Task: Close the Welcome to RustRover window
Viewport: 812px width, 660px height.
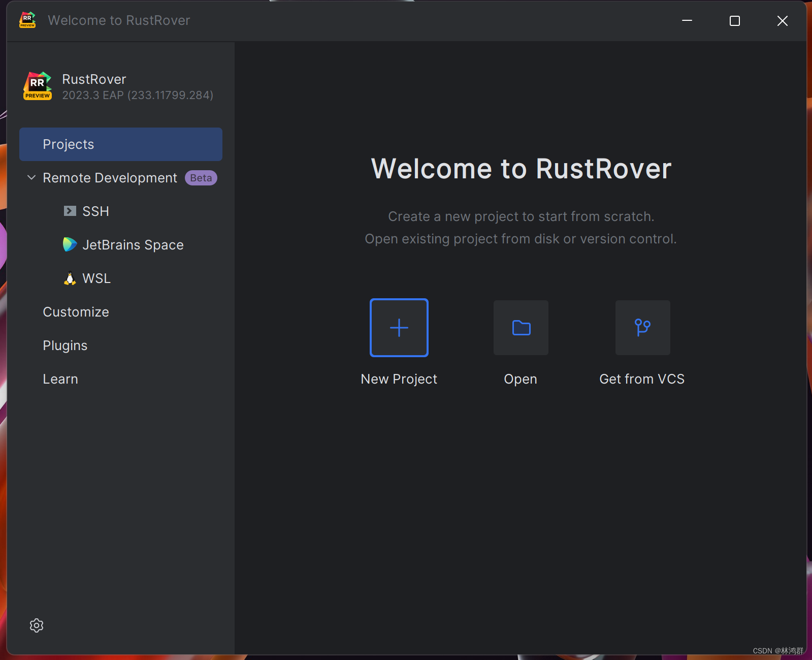Action: coord(783,20)
